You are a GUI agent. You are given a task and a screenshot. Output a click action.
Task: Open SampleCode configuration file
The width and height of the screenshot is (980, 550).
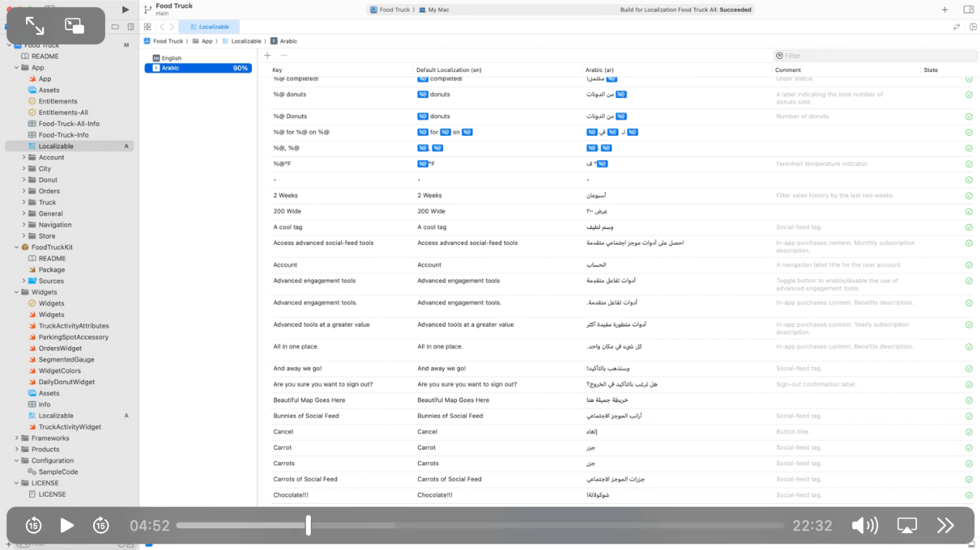tap(58, 472)
